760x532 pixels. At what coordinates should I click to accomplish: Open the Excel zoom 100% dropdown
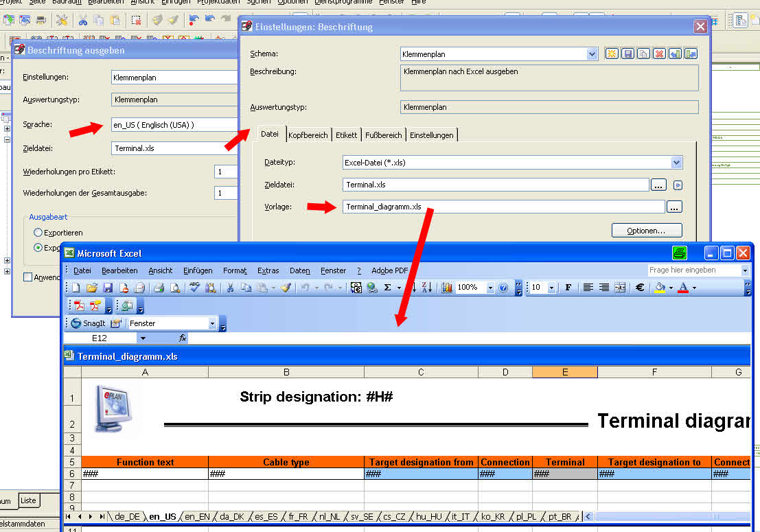click(x=490, y=288)
